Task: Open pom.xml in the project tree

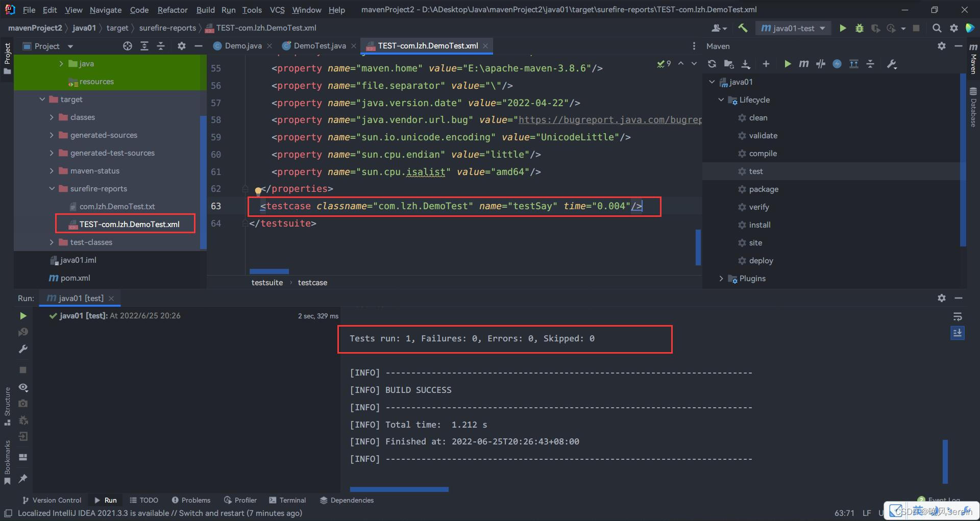Action: click(75, 278)
